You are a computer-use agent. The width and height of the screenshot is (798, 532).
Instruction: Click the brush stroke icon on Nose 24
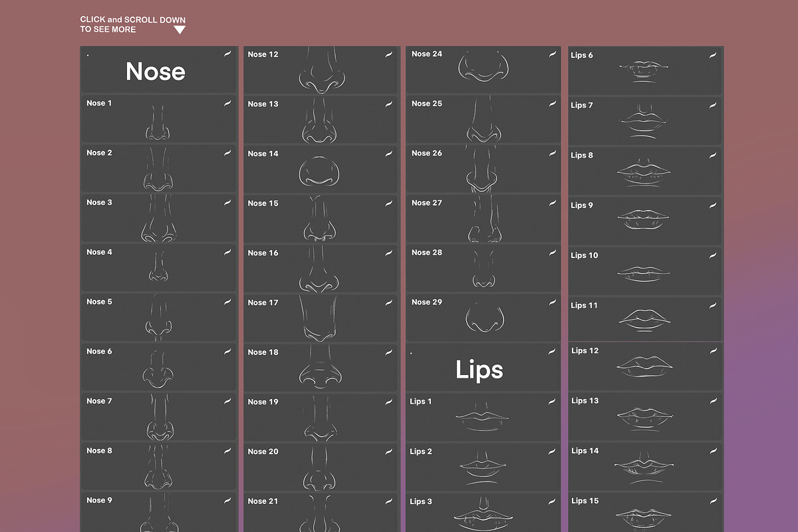[x=553, y=54]
